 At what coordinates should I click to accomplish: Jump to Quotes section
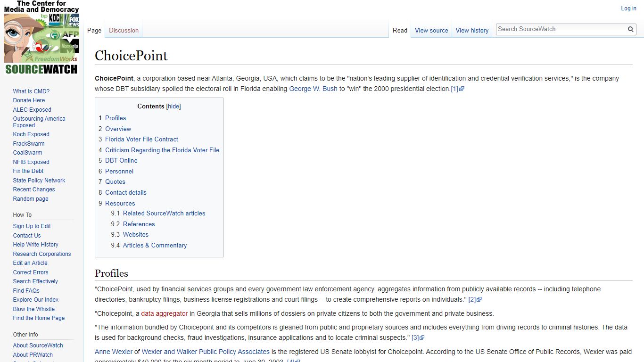[x=115, y=181]
